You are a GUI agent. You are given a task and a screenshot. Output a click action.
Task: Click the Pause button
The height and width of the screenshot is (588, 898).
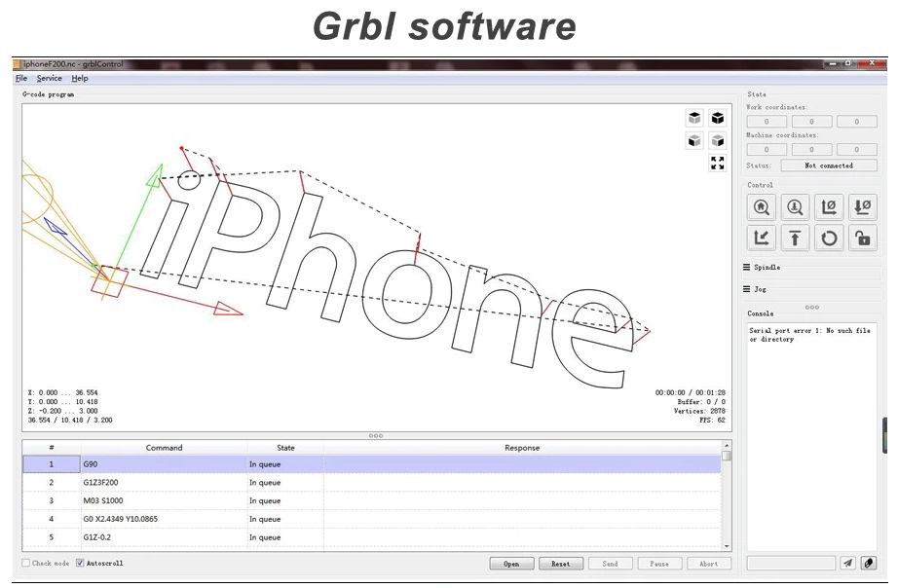coord(659,564)
